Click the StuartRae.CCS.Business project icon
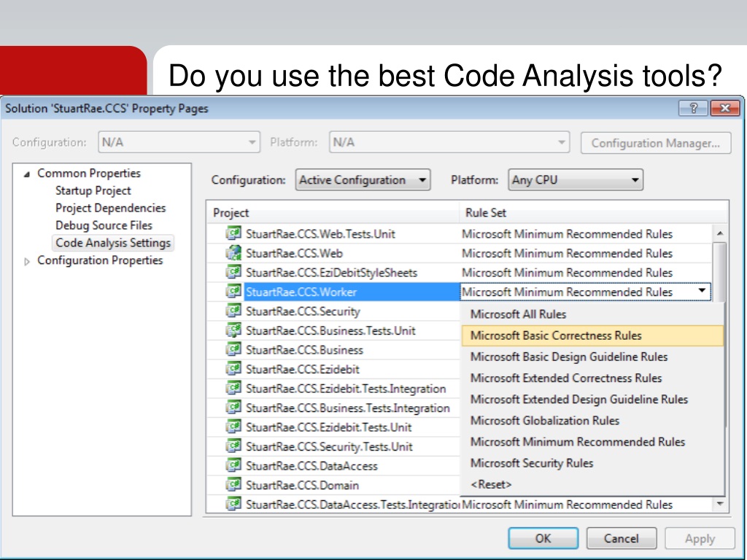 [233, 349]
